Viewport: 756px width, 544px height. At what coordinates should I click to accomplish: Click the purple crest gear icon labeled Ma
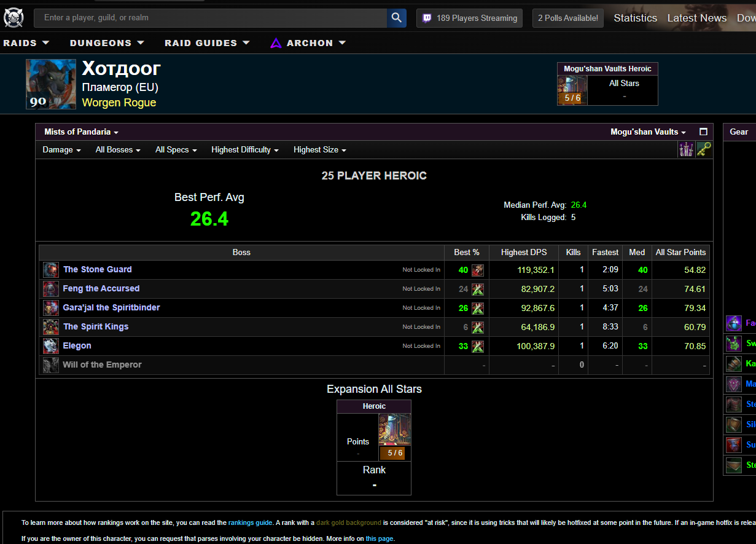point(734,384)
